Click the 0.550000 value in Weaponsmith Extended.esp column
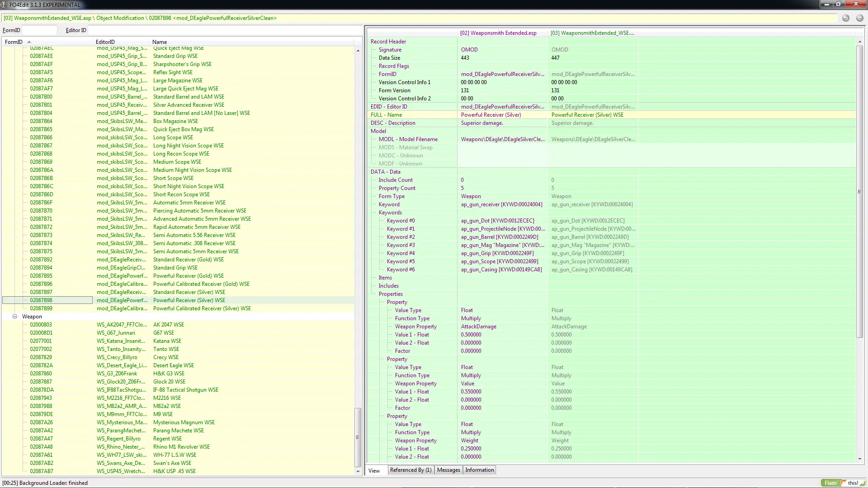The width and height of the screenshot is (868, 488). click(x=471, y=392)
